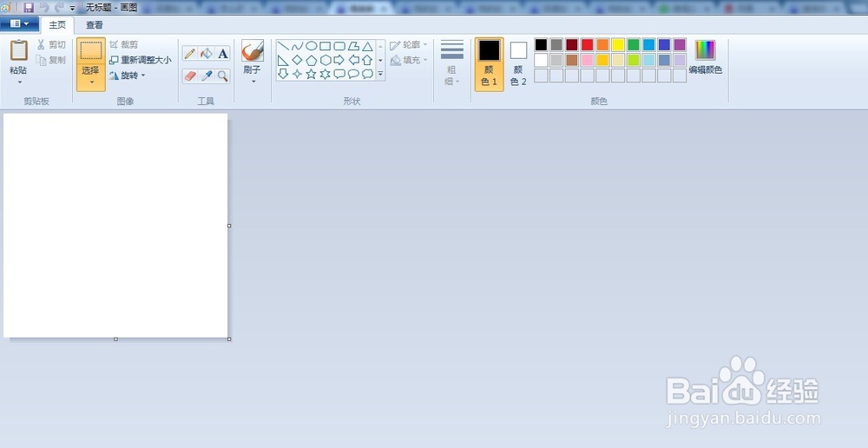Select the Pencil tool
The image size is (868, 448).
coord(190,53)
